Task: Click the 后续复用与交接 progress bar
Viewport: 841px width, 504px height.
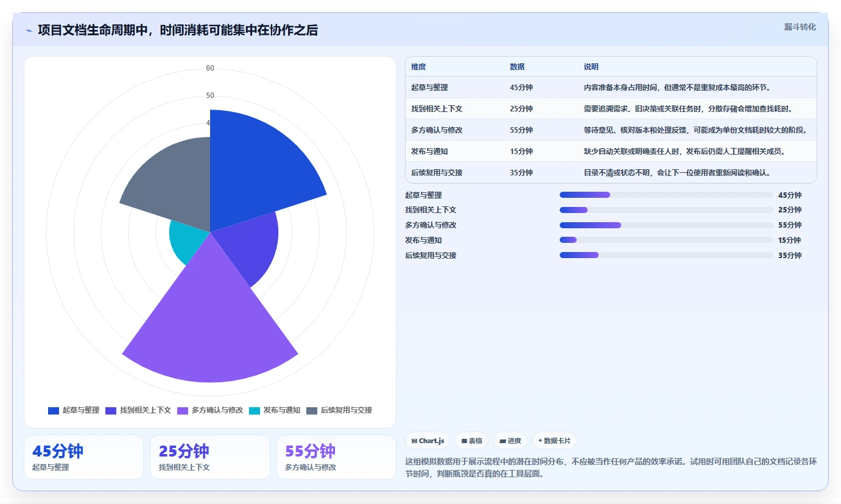Action: [666, 255]
